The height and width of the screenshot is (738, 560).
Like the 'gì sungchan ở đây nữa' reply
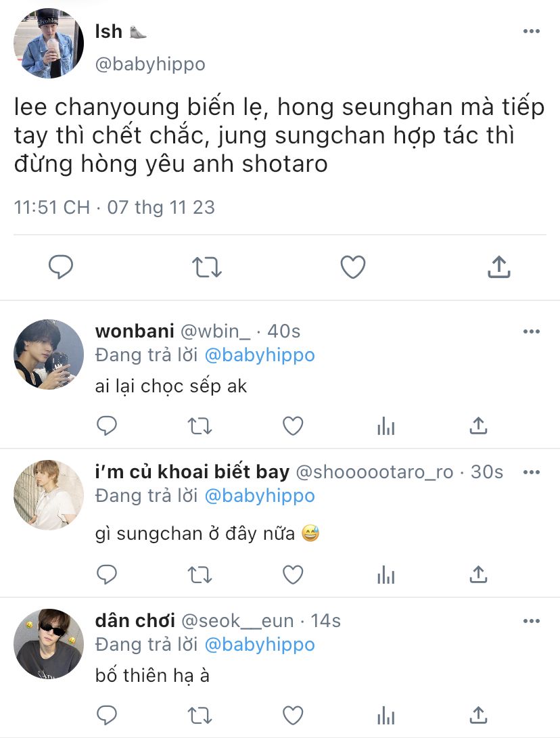tap(293, 575)
